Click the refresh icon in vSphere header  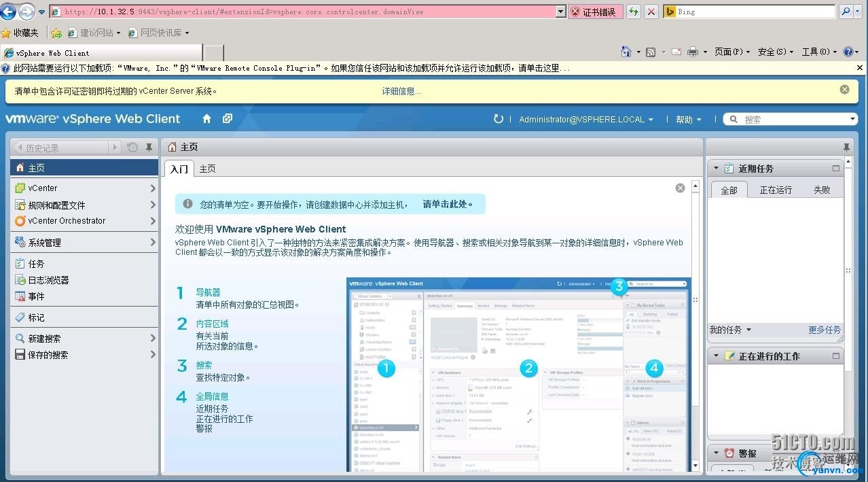[499, 119]
